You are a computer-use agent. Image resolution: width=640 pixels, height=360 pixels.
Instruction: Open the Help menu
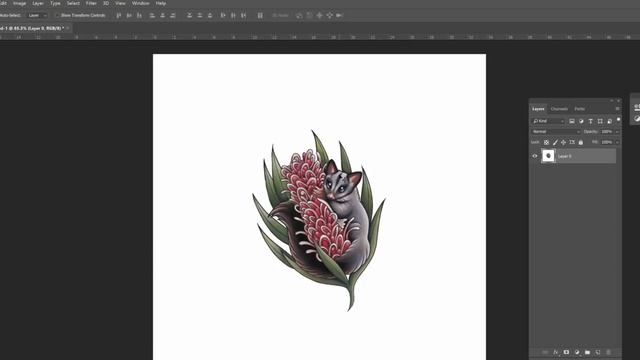161,3
